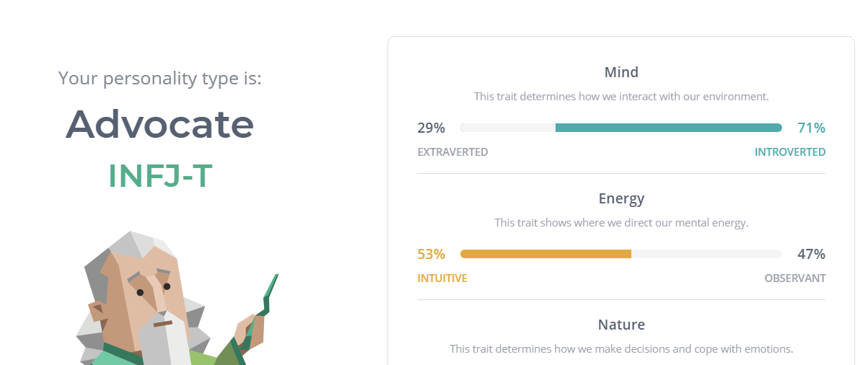Image resolution: width=868 pixels, height=365 pixels.
Task: Click the Advocate character illustration
Action: click(x=177, y=298)
